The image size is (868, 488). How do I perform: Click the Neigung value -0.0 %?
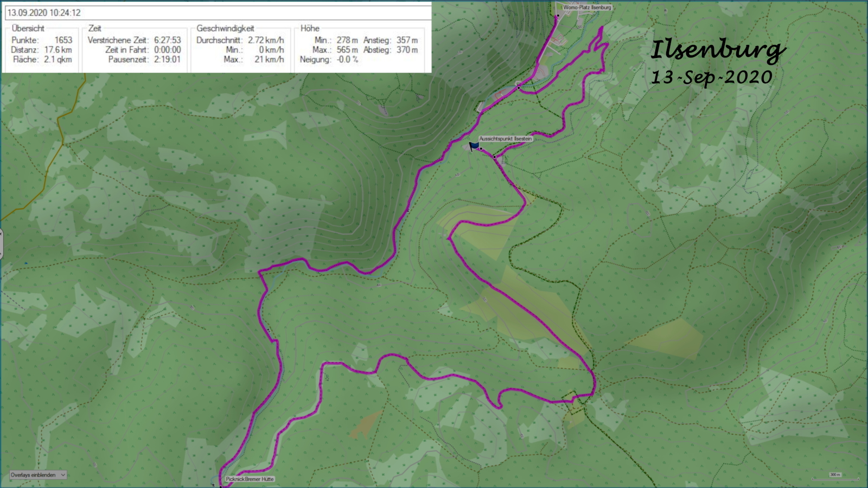point(347,60)
